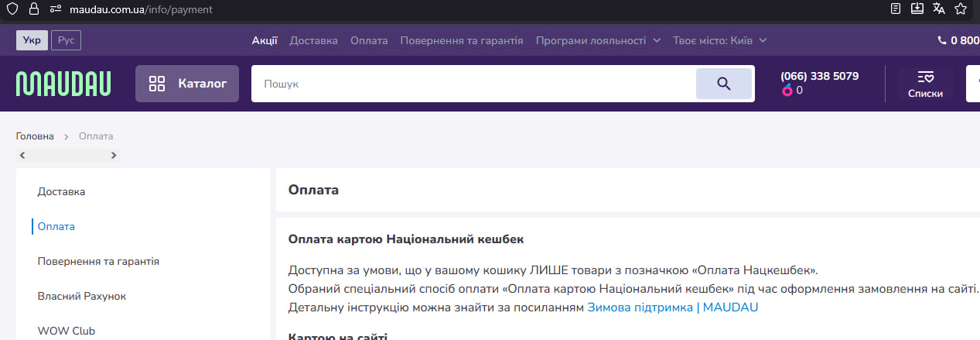The image size is (980, 340).
Task: Open Акції in the top menu
Action: pos(265,40)
